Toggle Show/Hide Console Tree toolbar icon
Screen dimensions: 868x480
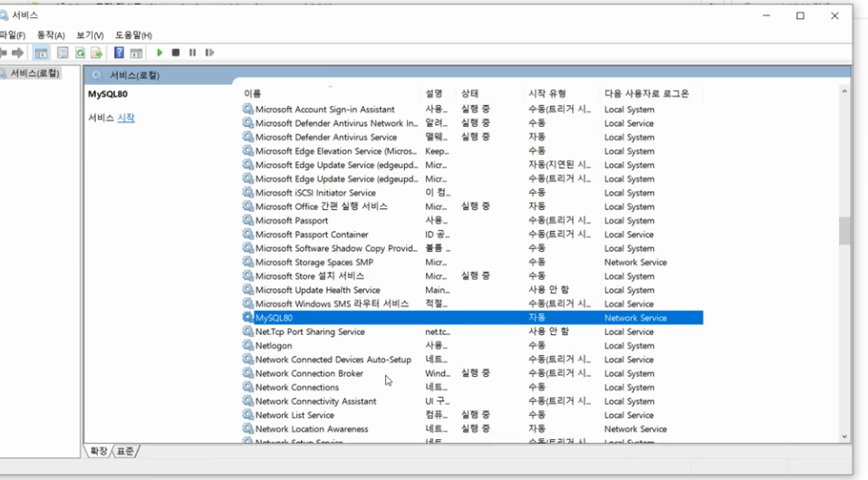[x=41, y=53]
